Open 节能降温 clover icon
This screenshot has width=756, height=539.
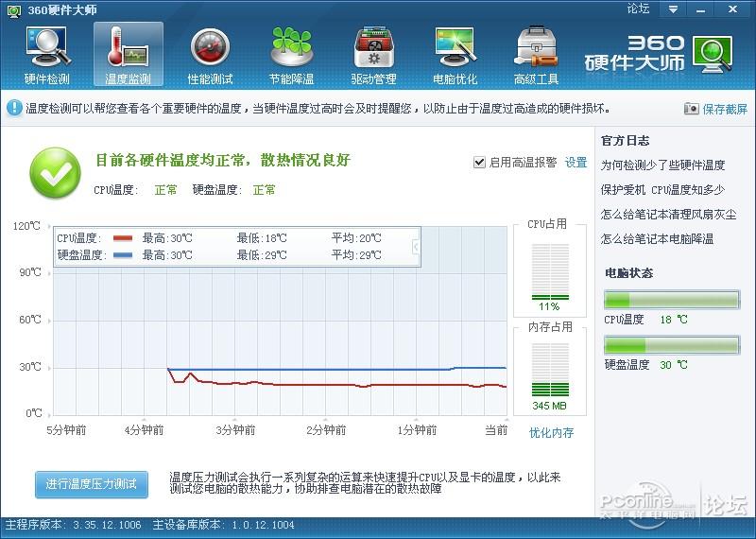point(291,46)
